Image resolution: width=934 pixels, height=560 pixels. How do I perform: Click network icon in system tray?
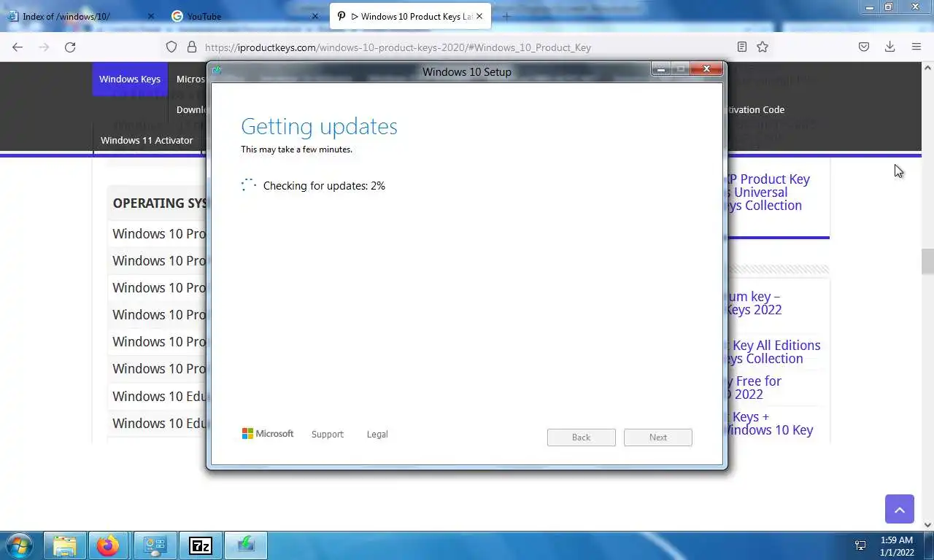click(860, 545)
